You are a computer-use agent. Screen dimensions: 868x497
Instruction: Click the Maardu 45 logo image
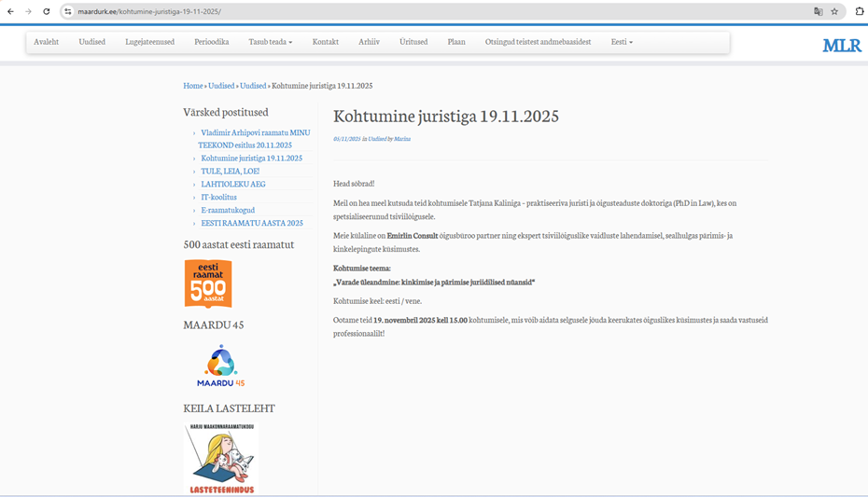point(220,366)
